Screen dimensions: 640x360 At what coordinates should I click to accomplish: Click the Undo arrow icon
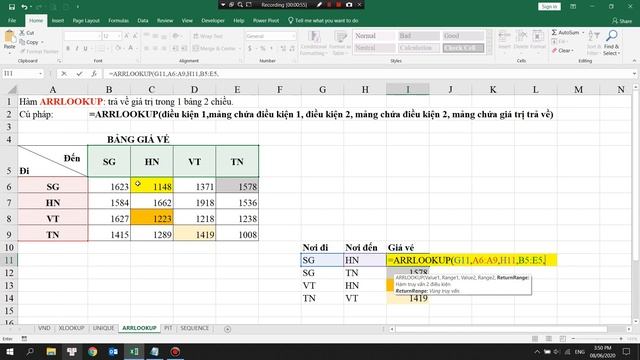tap(24, 7)
